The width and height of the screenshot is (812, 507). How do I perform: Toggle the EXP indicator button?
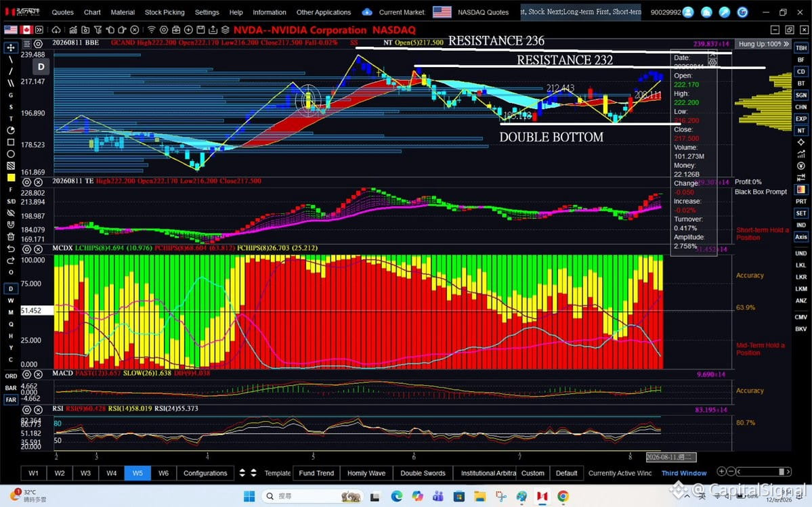pos(801,118)
